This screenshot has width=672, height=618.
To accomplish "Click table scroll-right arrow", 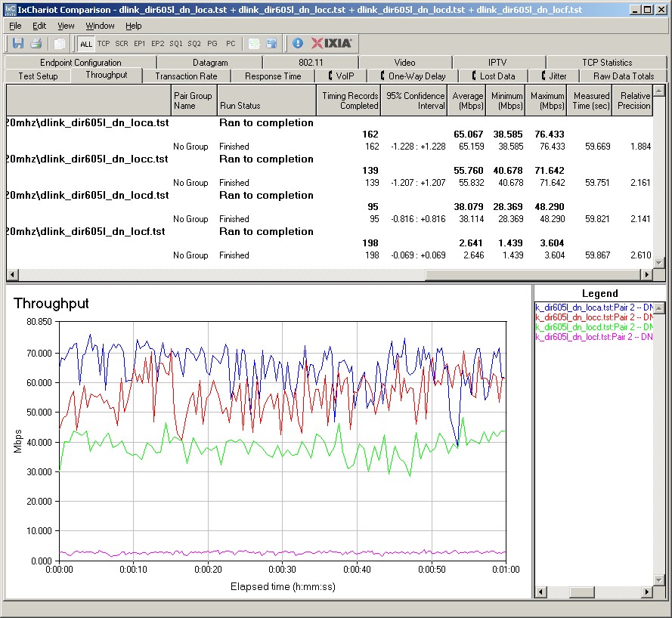I will (647, 274).
